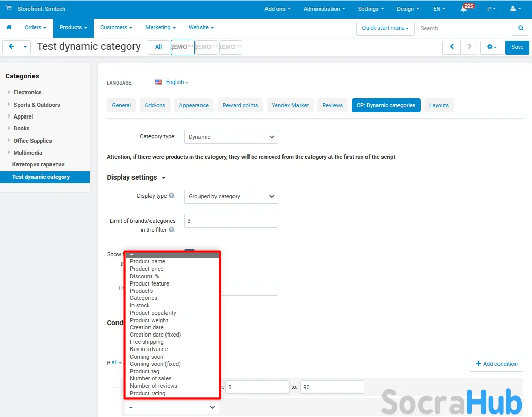This screenshot has width=532, height=417.
Task: Open the empty condition select at bottom
Action: pyautogui.click(x=172, y=407)
